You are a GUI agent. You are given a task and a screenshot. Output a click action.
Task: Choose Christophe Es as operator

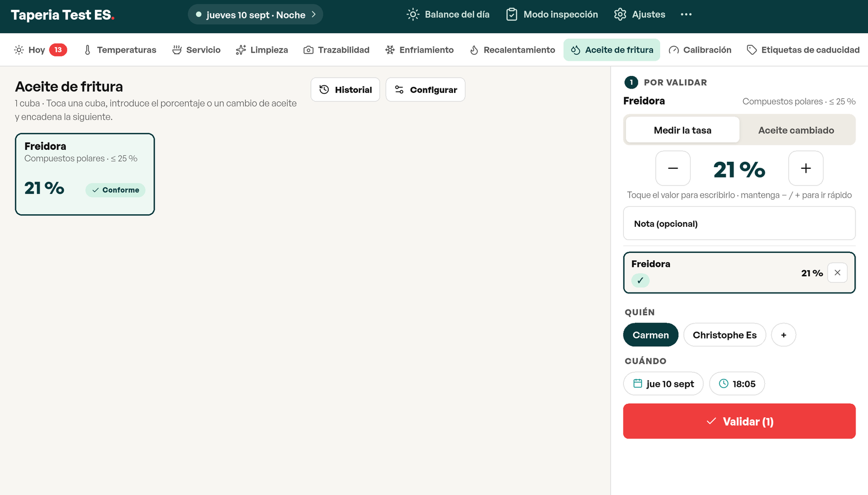724,335
